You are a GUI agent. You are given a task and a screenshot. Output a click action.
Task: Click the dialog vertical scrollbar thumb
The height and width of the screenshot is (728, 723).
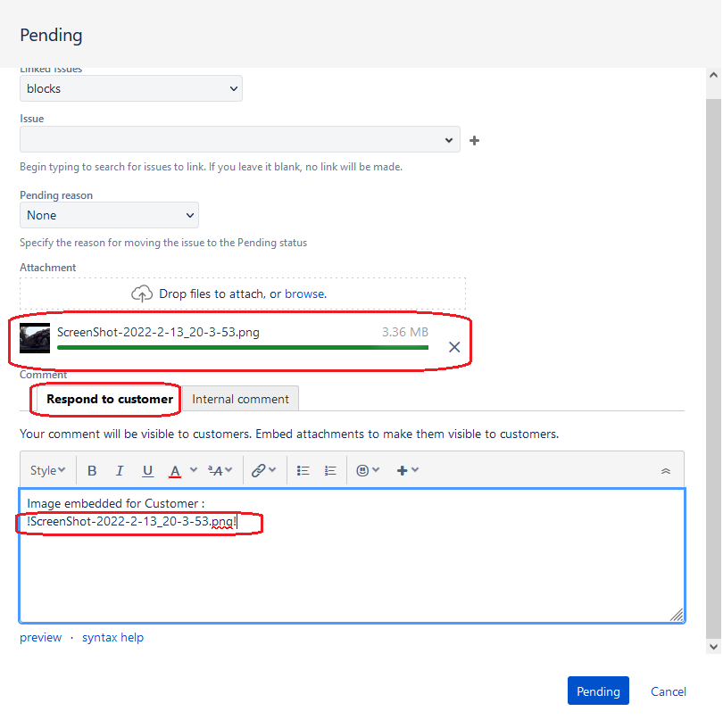pyautogui.click(x=714, y=368)
